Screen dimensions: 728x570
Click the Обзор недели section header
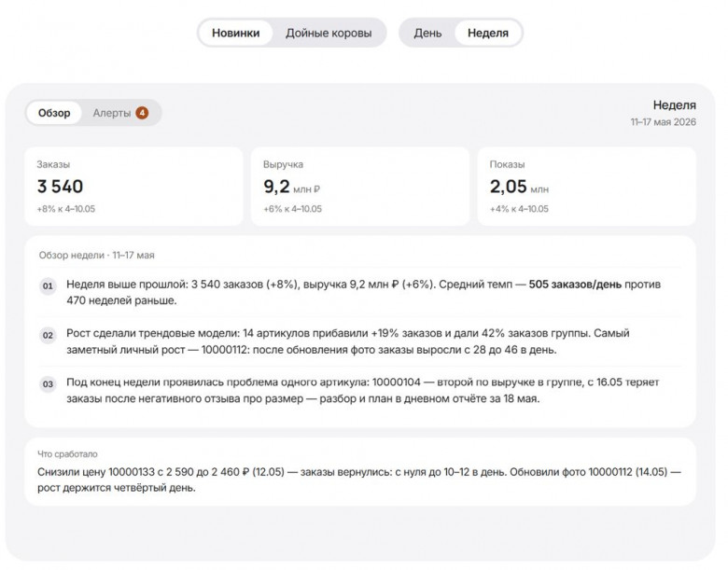pyautogui.click(x=96, y=256)
